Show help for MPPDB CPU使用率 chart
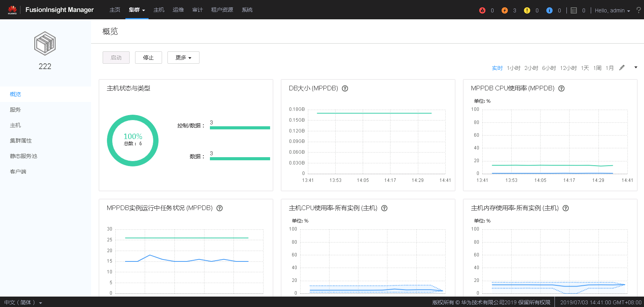 coord(561,88)
